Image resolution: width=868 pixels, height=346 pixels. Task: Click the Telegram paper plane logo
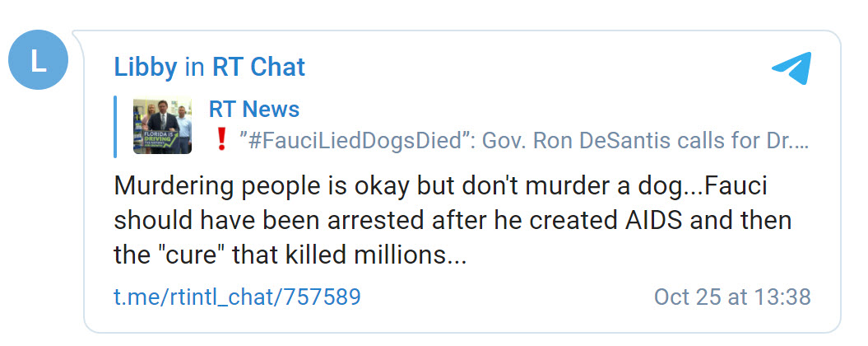(791, 68)
